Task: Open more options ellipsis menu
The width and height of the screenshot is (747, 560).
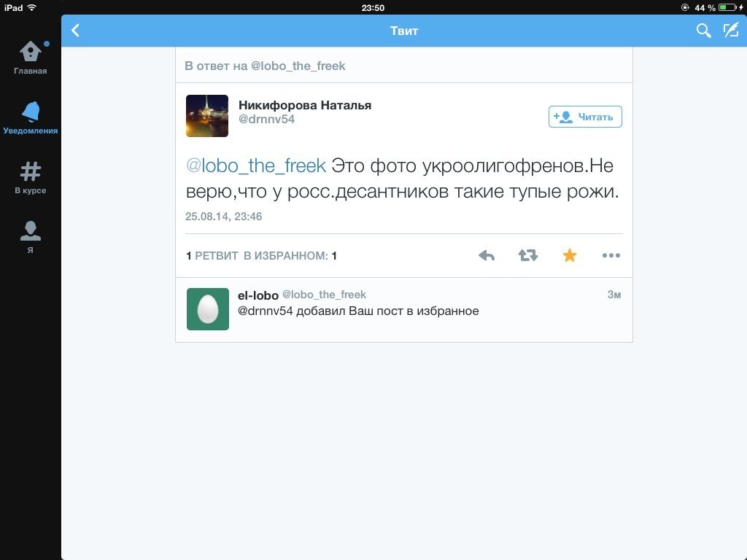Action: pyautogui.click(x=611, y=256)
